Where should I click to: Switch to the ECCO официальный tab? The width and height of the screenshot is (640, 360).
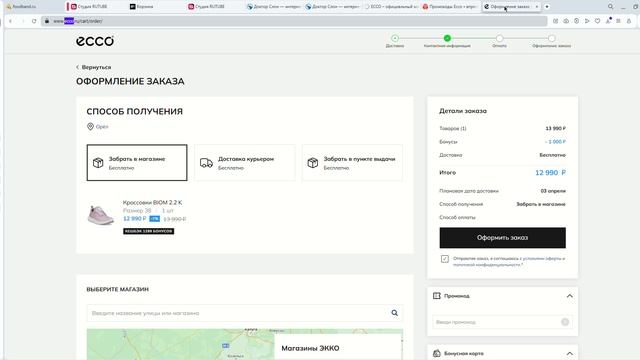tap(391, 7)
